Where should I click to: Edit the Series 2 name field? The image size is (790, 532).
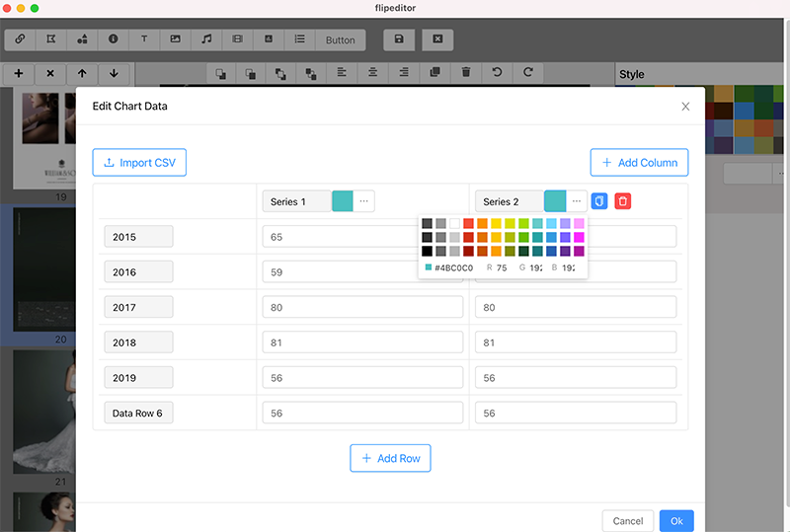pos(510,201)
